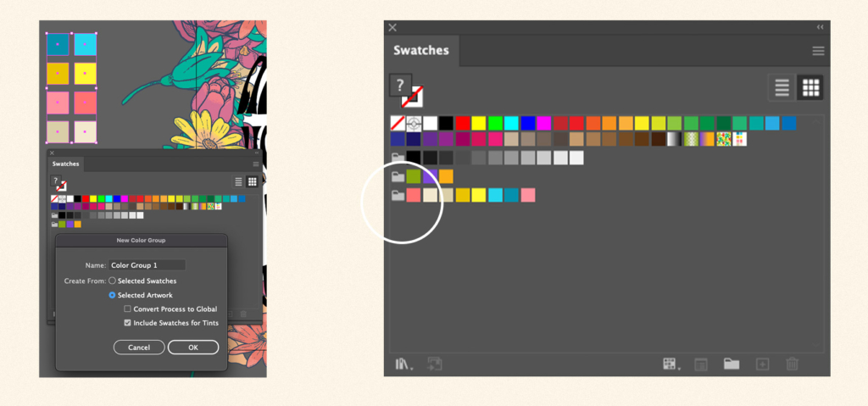
Task: Open Swatch Options icon in bottom bar
Action: 700,364
